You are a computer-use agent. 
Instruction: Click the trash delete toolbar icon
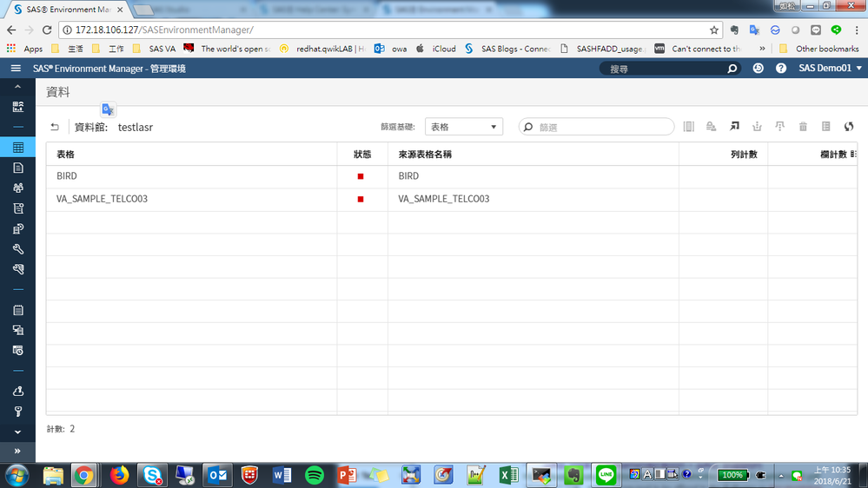click(x=803, y=127)
